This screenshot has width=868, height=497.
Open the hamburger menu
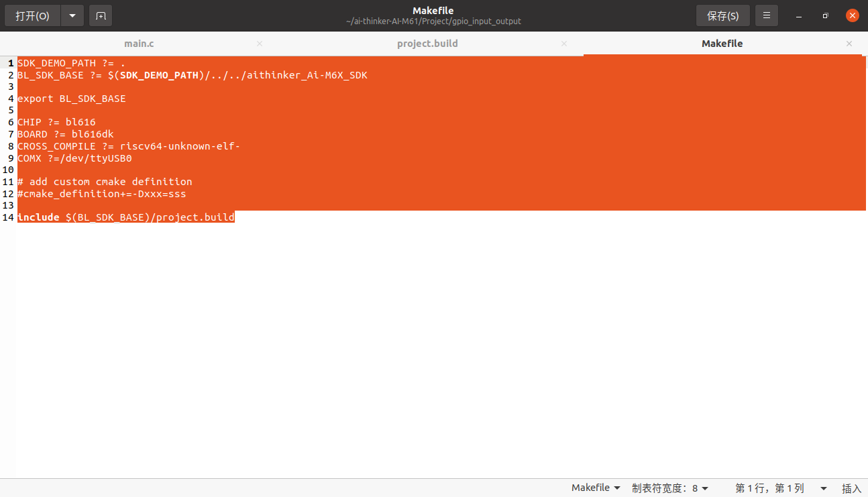tap(767, 15)
